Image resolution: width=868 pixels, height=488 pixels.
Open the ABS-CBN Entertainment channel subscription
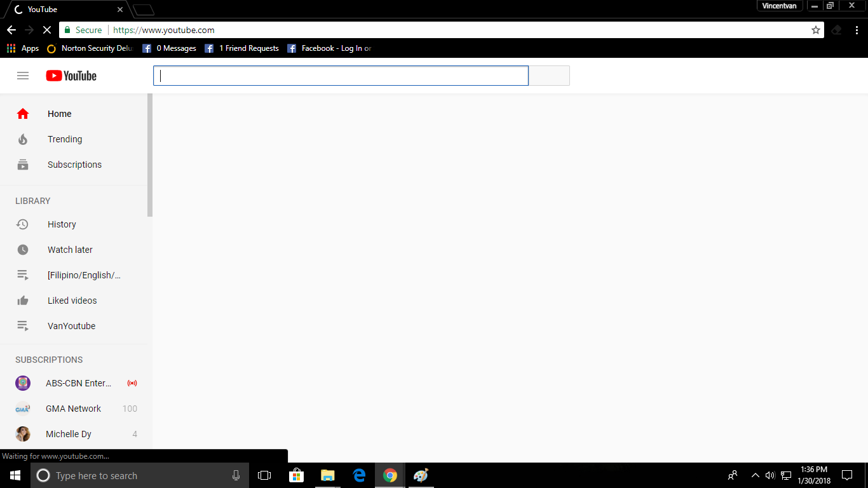coord(74,383)
